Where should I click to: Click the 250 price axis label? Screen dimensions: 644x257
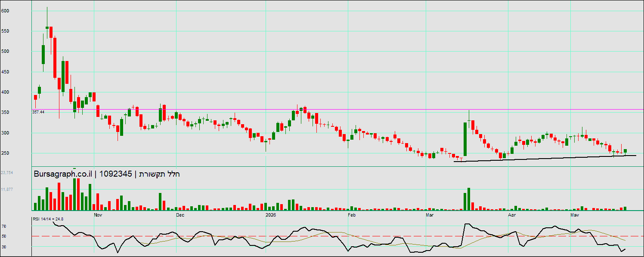[x=5, y=153]
